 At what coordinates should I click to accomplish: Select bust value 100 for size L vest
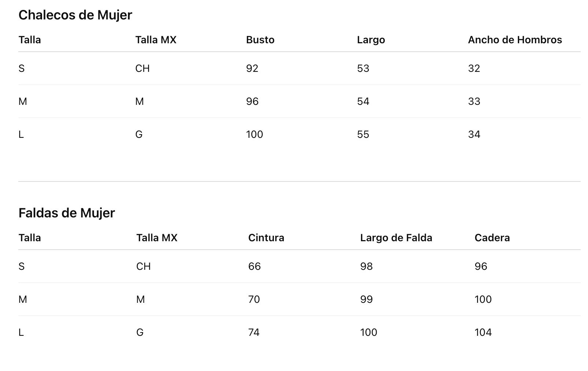254,135
